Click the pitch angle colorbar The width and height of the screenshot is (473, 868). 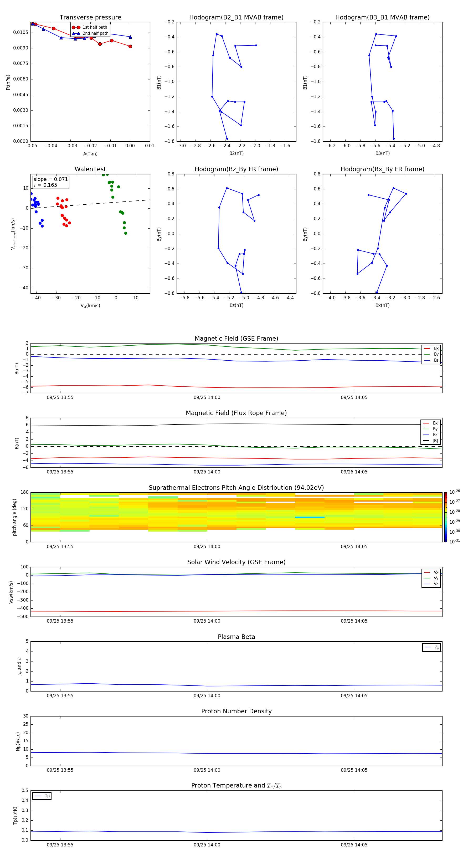click(446, 517)
